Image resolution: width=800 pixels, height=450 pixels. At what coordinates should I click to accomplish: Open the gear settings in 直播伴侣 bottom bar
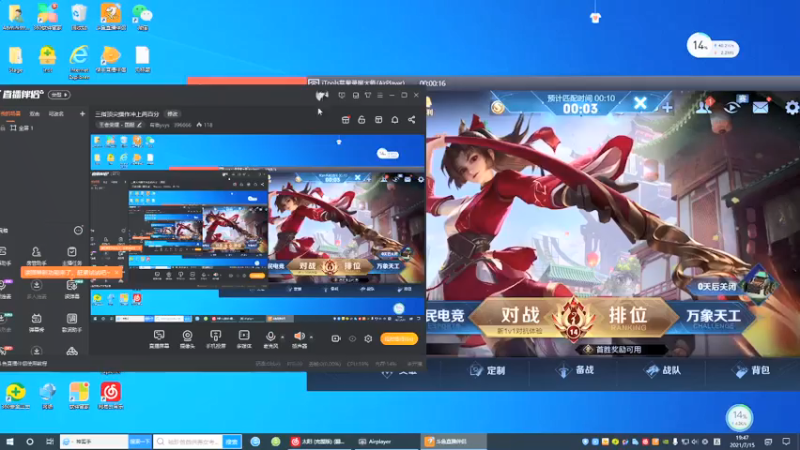tap(368, 339)
